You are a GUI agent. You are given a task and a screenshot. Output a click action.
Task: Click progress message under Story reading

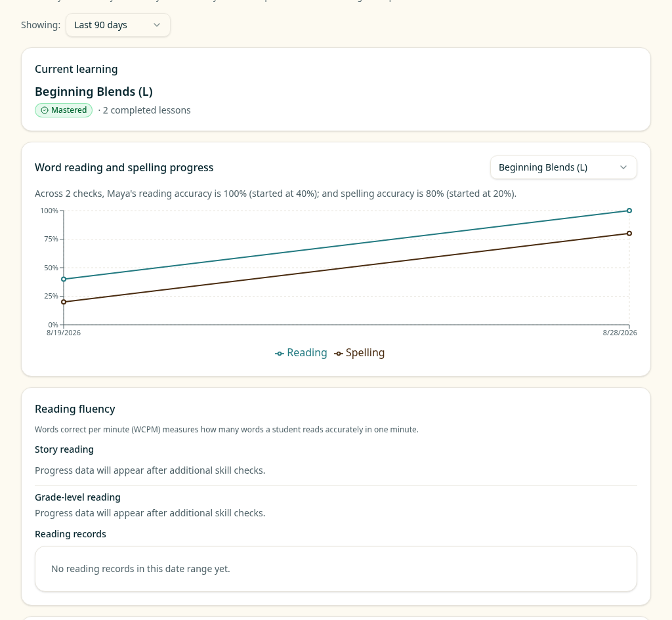150,470
